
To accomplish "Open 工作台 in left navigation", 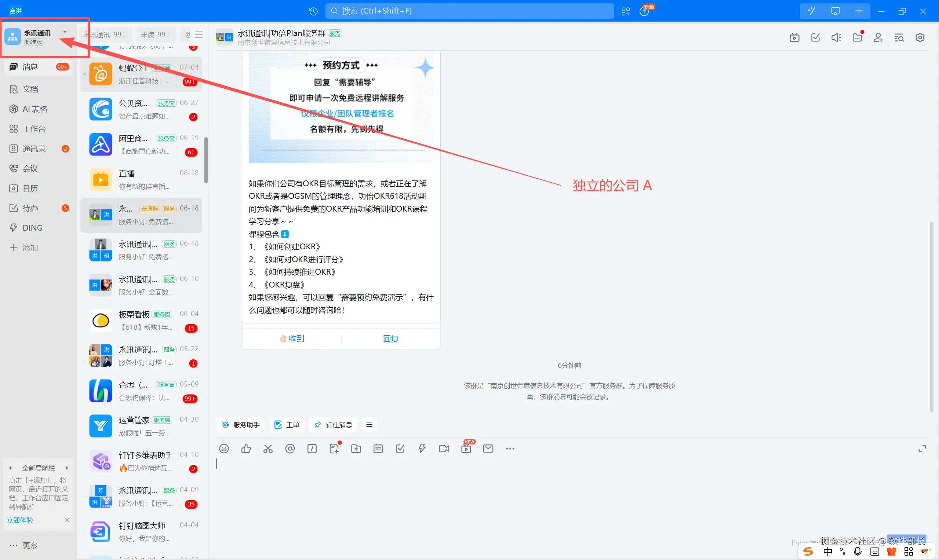I will pos(34,129).
